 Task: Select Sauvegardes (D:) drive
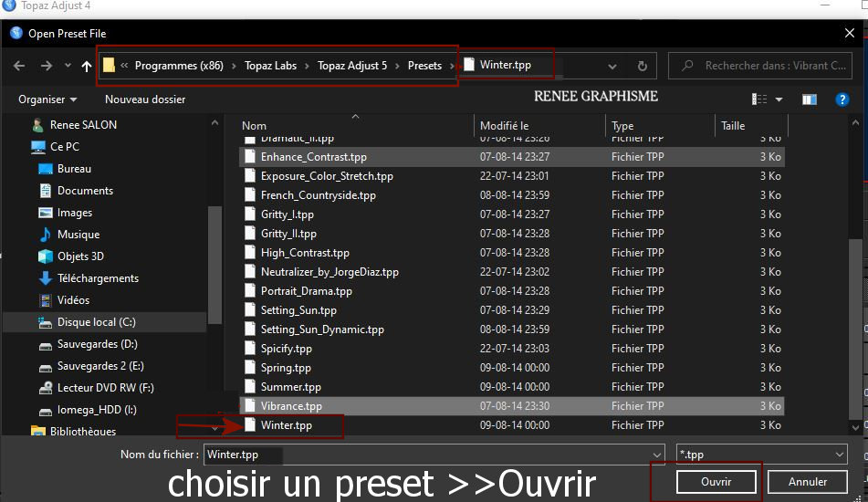(x=97, y=344)
